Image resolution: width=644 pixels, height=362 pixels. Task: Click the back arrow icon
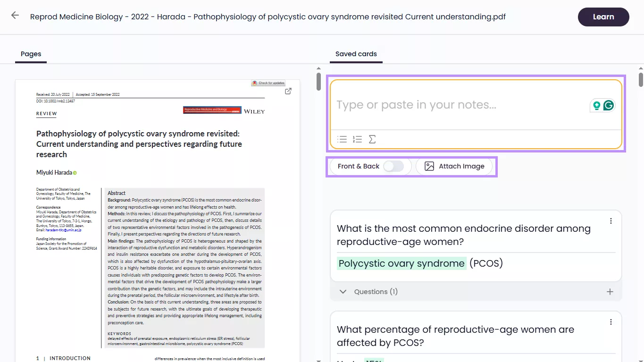point(15,16)
